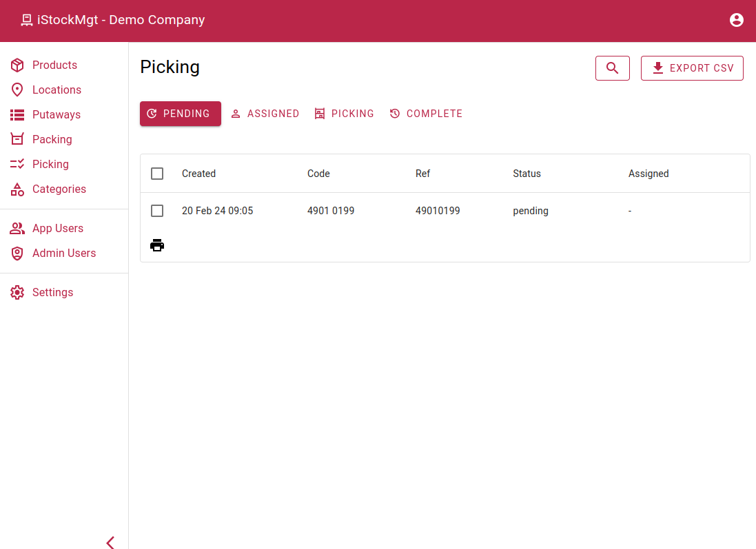Image resolution: width=756 pixels, height=549 pixels.
Task: Print the picking list using the printer icon
Action: coord(157,245)
